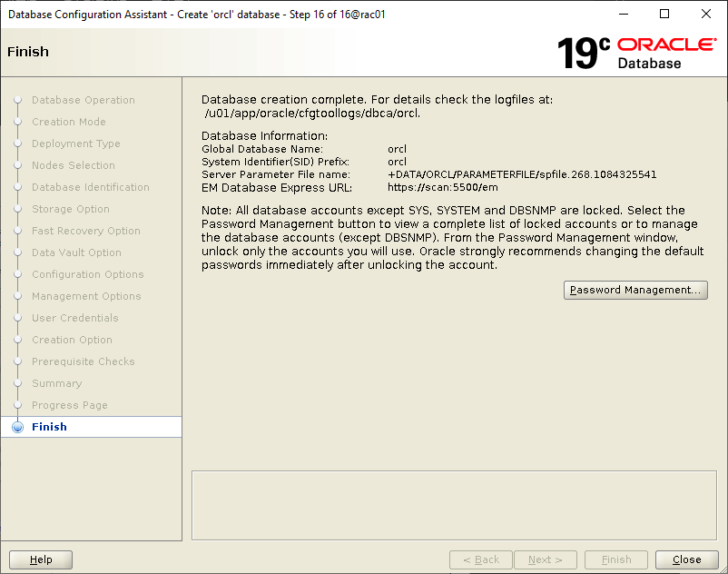
Task: Open the Help button
Action: pos(41,559)
